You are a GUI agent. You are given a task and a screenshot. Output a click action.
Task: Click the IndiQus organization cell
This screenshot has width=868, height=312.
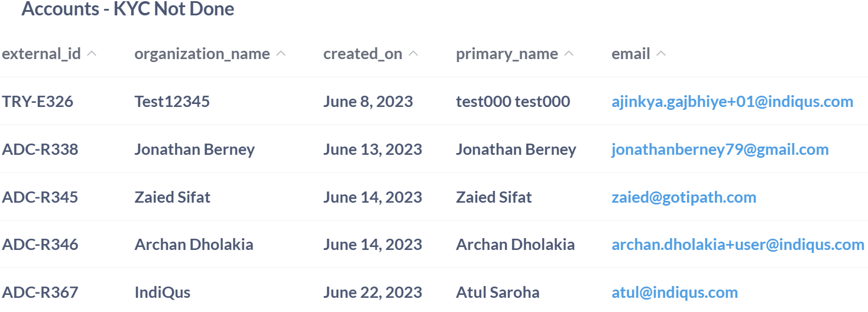[163, 292]
